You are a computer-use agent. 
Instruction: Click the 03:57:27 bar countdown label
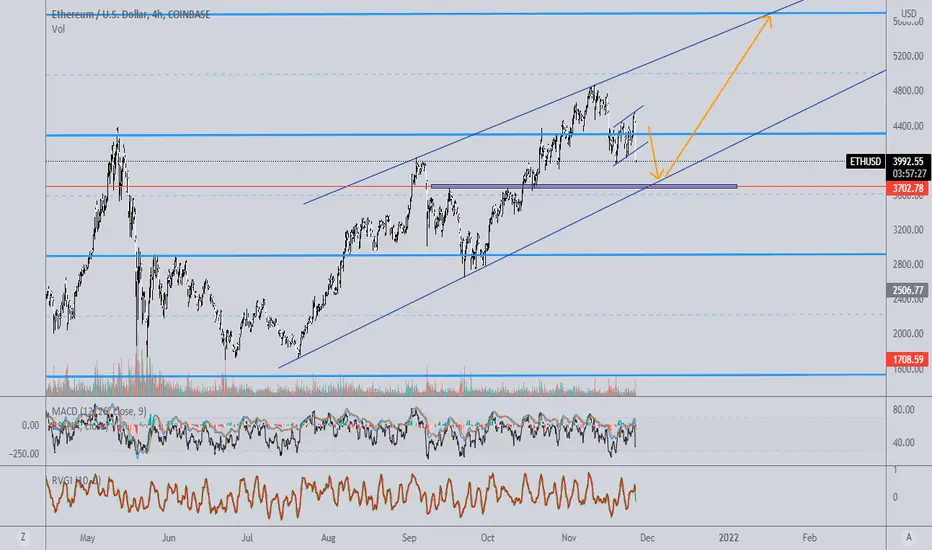point(908,174)
